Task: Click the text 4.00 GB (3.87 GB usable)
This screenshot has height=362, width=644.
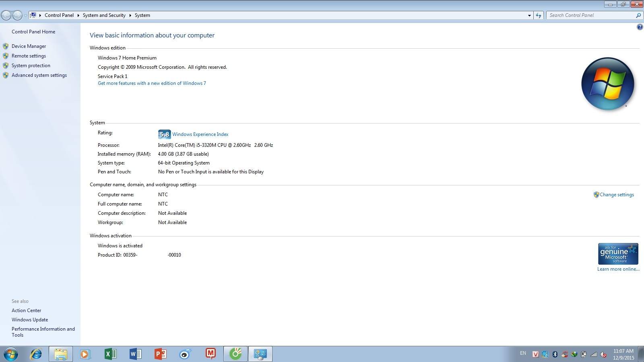Action: (183, 154)
